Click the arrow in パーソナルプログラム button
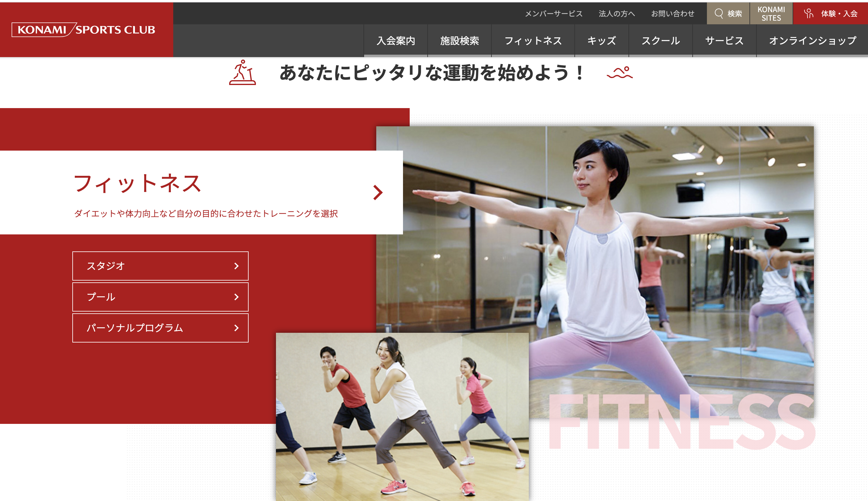 tap(236, 328)
